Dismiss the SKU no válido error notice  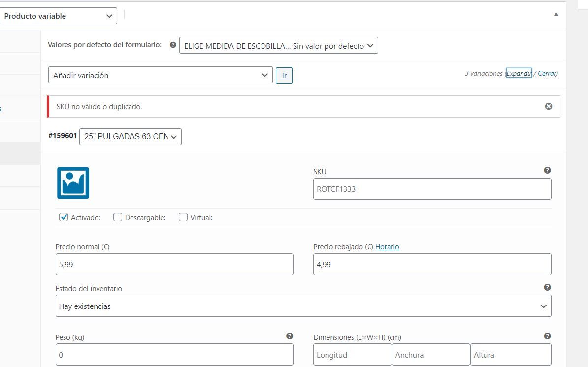tap(548, 106)
